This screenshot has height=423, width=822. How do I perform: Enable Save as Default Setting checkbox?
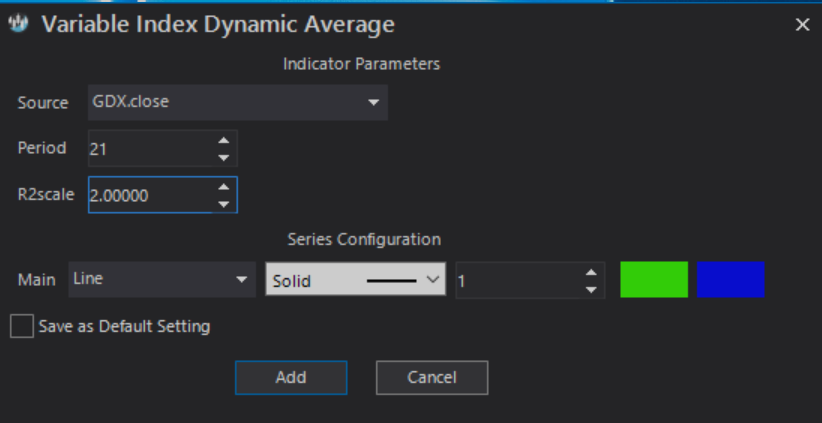[22, 327]
